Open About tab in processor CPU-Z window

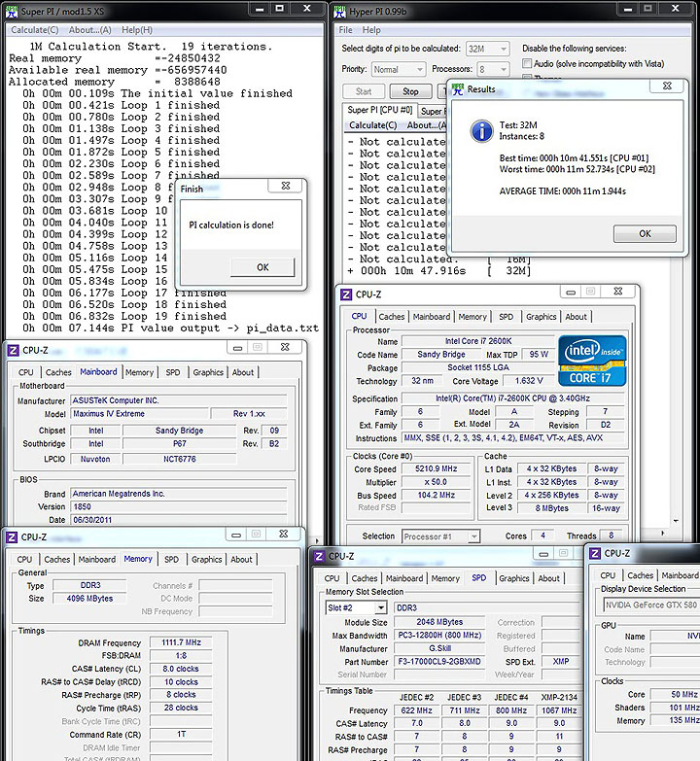(576, 317)
